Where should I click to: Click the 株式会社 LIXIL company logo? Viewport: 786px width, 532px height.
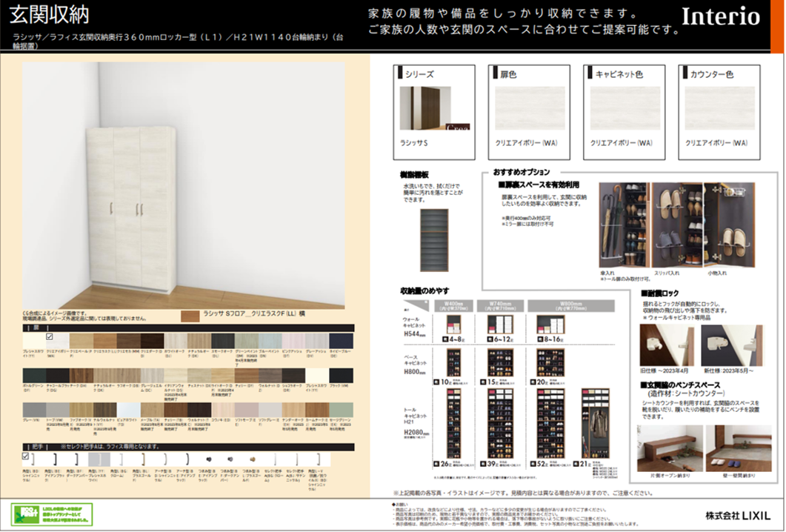click(738, 514)
